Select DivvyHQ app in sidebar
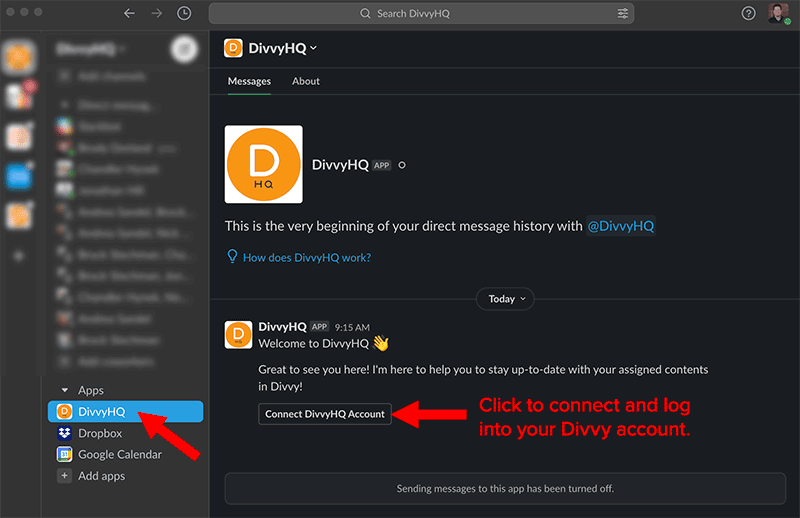 126,411
